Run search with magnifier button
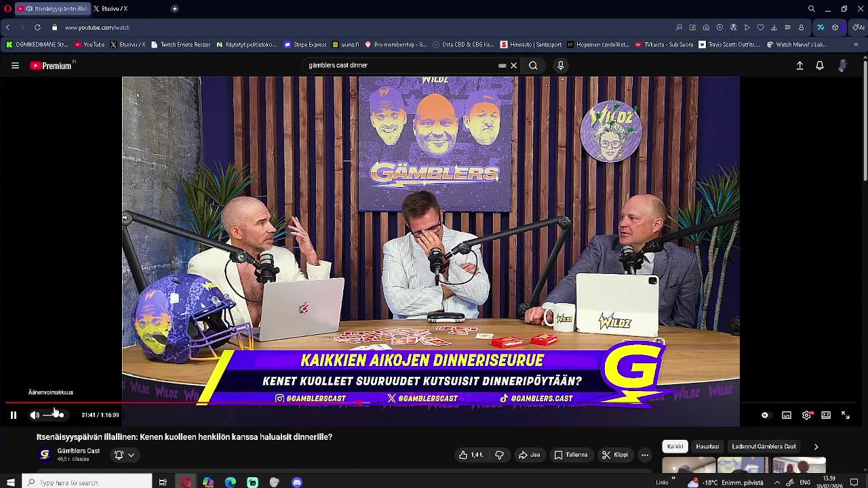This screenshot has width=868, height=488. 533,66
